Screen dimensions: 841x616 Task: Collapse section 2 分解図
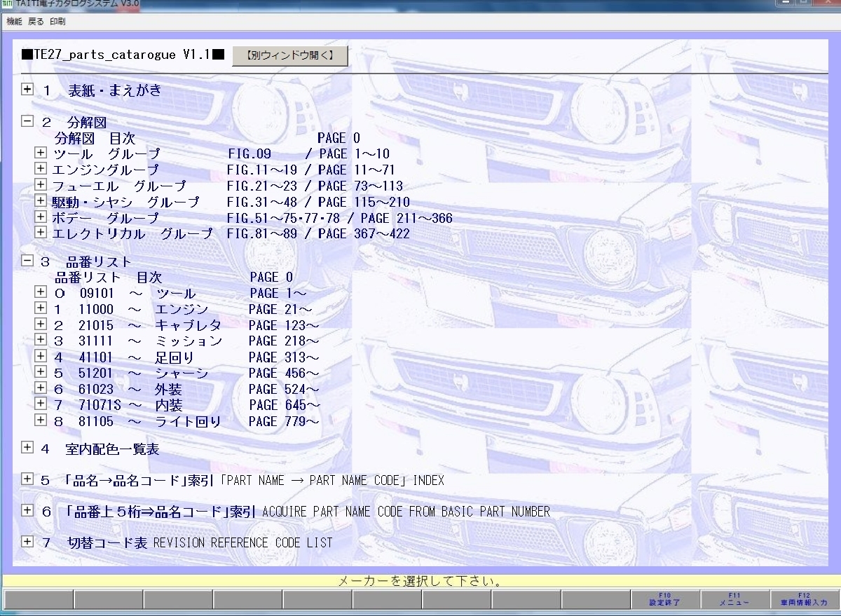click(27, 122)
